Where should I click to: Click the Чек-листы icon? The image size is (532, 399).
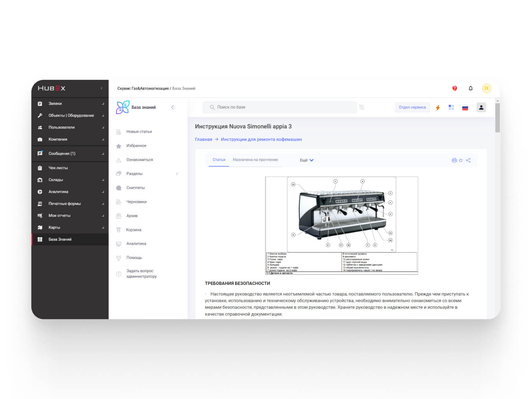pyautogui.click(x=40, y=168)
